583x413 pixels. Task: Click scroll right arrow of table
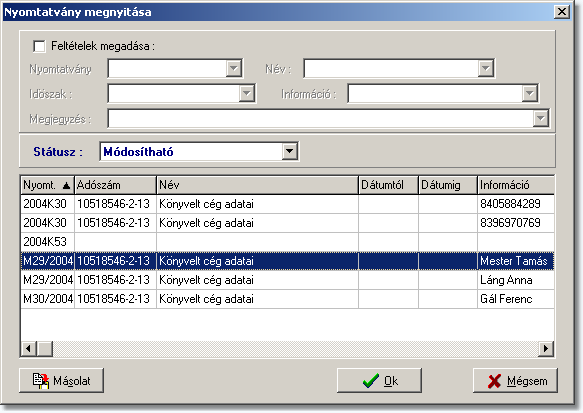click(546, 349)
